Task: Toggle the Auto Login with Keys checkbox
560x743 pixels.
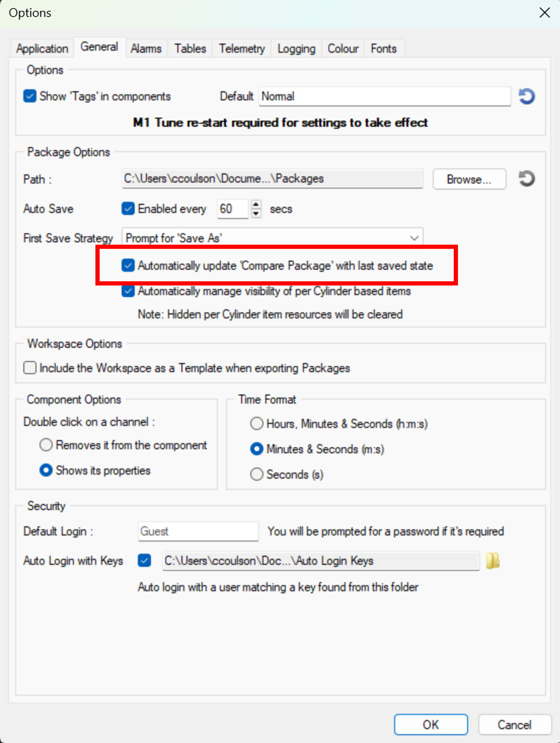Action: click(144, 560)
